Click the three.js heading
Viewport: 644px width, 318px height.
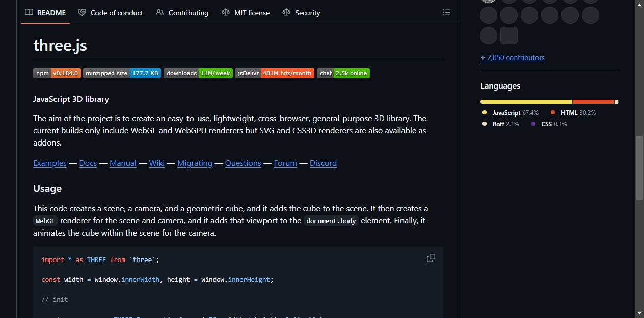pos(60,45)
